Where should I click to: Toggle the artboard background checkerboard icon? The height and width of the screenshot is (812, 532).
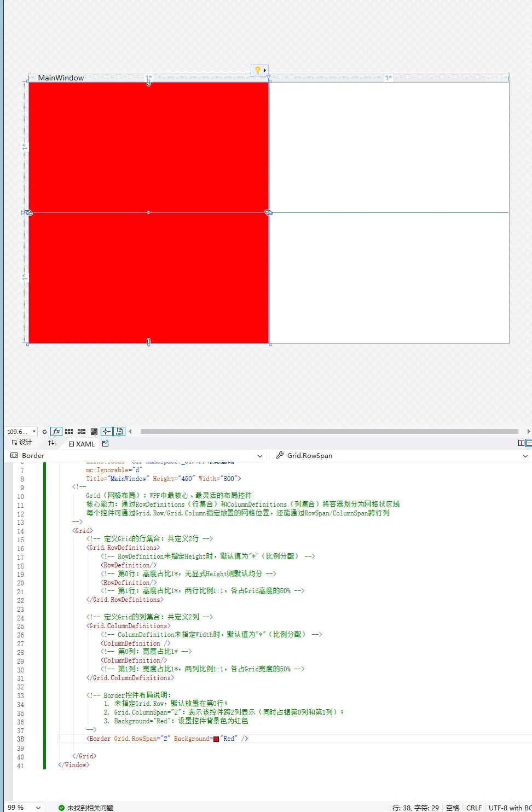[x=94, y=432]
